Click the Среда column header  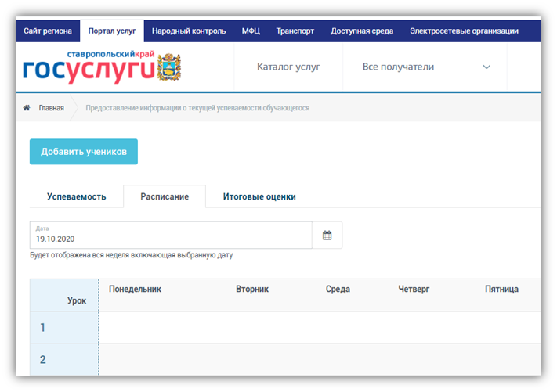[x=338, y=290]
